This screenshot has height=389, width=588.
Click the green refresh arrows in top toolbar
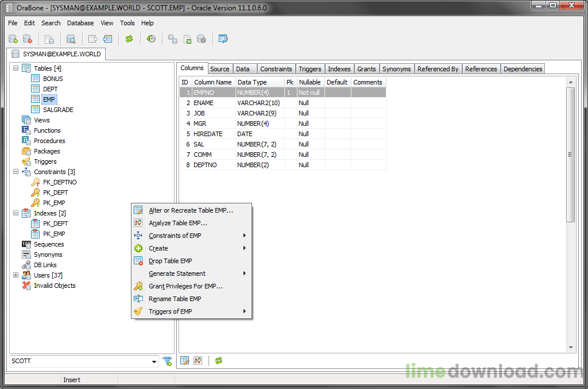click(129, 39)
